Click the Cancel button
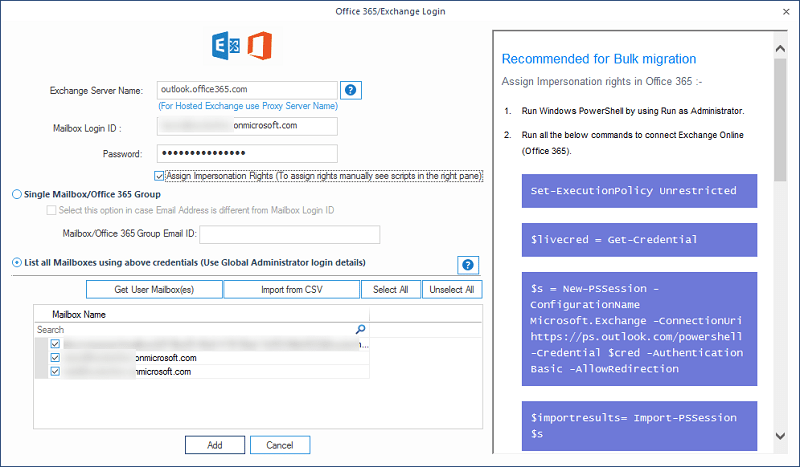This screenshot has width=800, height=467. (280, 445)
